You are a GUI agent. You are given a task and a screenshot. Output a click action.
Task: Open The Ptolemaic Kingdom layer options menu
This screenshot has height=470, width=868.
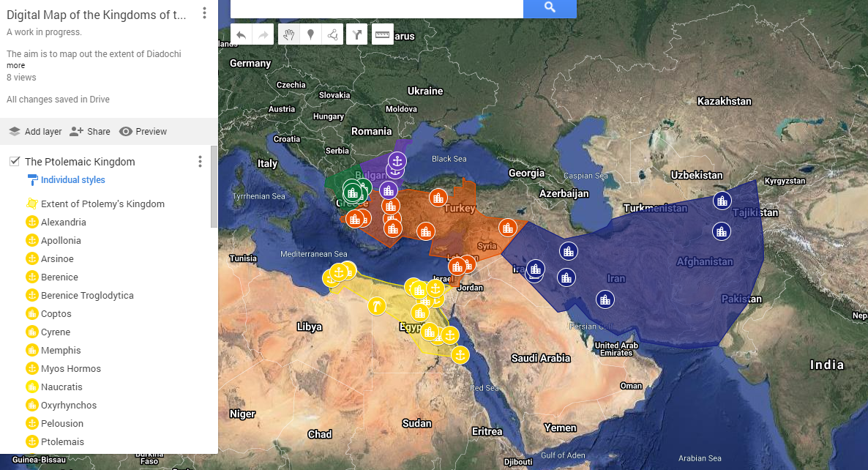pyautogui.click(x=200, y=161)
